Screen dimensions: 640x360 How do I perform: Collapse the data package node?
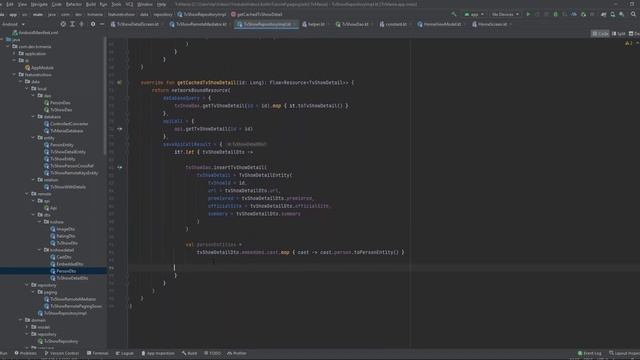[21, 82]
